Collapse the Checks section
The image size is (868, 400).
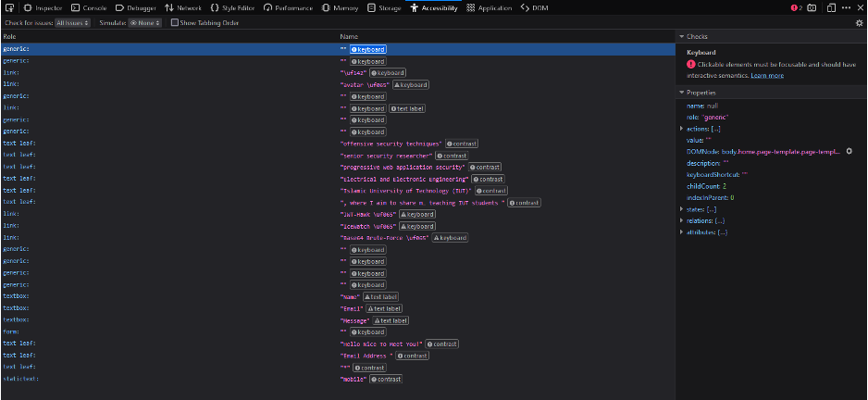click(x=682, y=36)
